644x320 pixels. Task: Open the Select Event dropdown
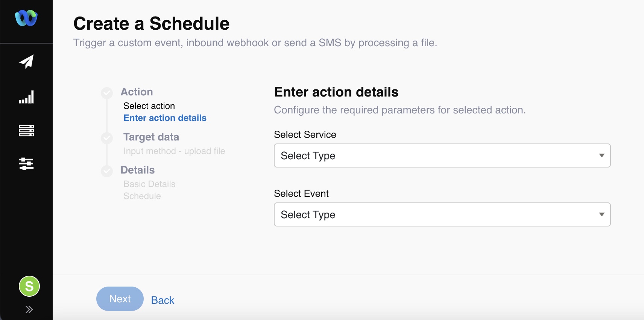tap(442, 214)
